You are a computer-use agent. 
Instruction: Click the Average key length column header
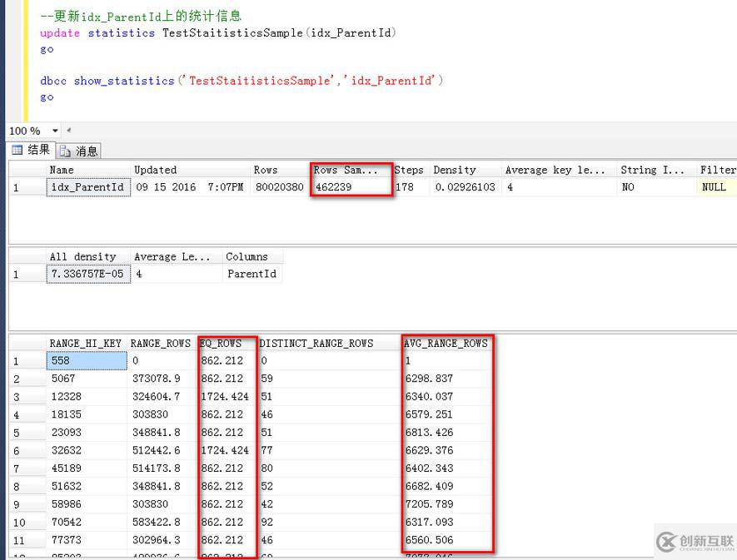click(560, 170)
